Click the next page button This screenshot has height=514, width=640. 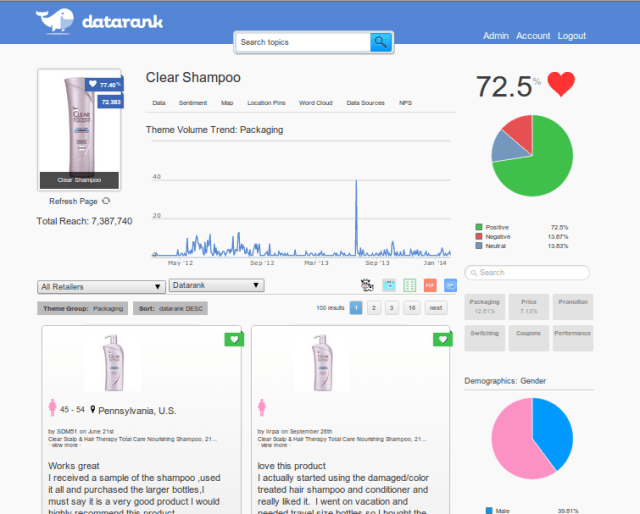point(436,308)
